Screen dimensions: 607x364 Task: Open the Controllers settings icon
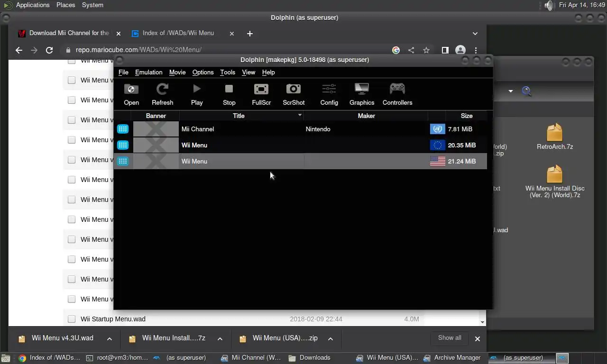tap(397, 94)
